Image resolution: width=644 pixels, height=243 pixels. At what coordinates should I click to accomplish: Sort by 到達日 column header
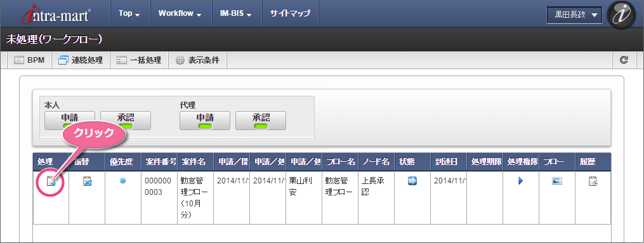tap(449, 162)
